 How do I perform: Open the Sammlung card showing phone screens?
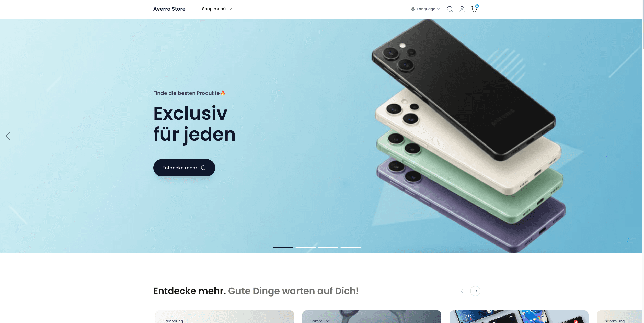pyautogui.click(x=519, y=317)
